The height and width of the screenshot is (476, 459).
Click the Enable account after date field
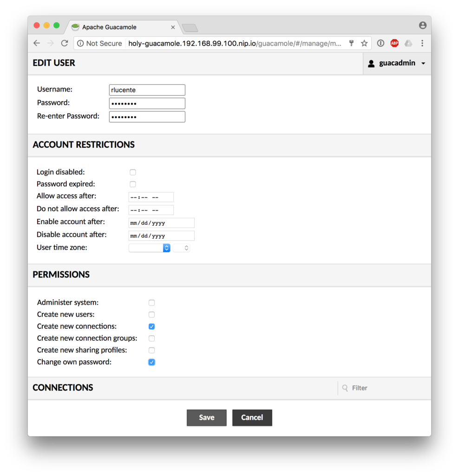161,223
